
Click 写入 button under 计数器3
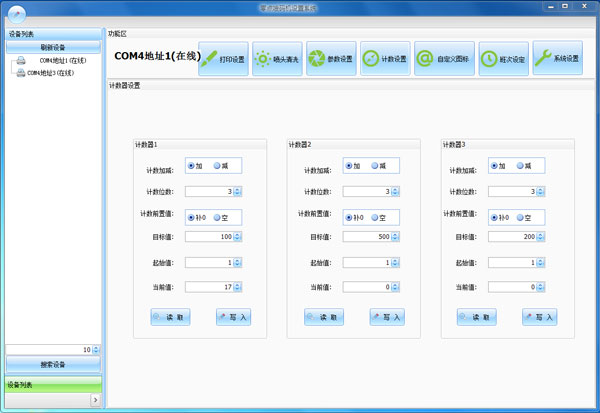pyautogui.click(x=539, y=316)
